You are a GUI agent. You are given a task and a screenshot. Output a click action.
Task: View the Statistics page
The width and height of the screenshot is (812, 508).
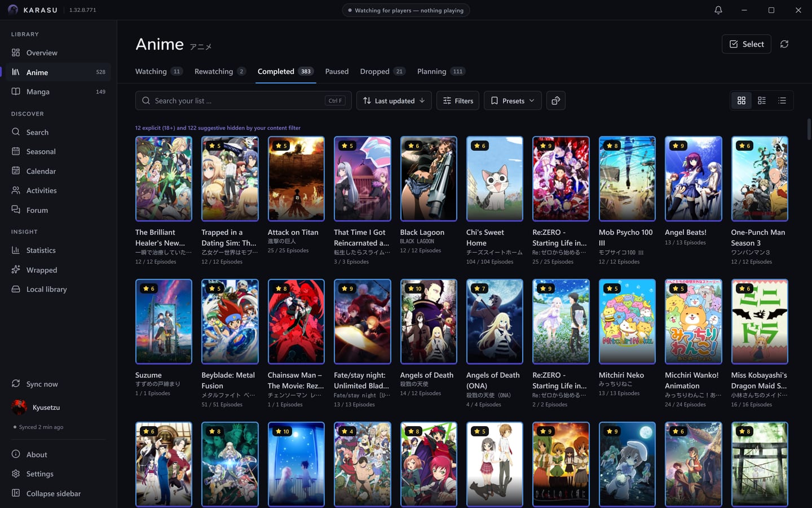[x=58, y=250]
